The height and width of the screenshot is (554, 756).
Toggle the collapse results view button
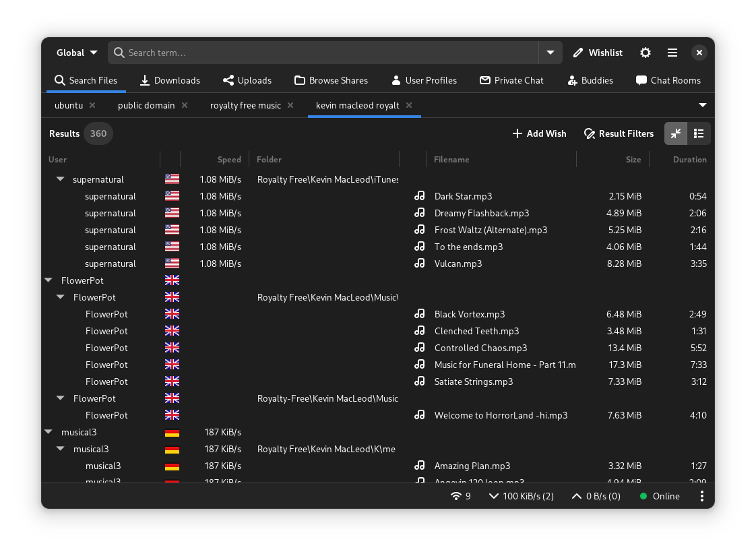[676, 133]
